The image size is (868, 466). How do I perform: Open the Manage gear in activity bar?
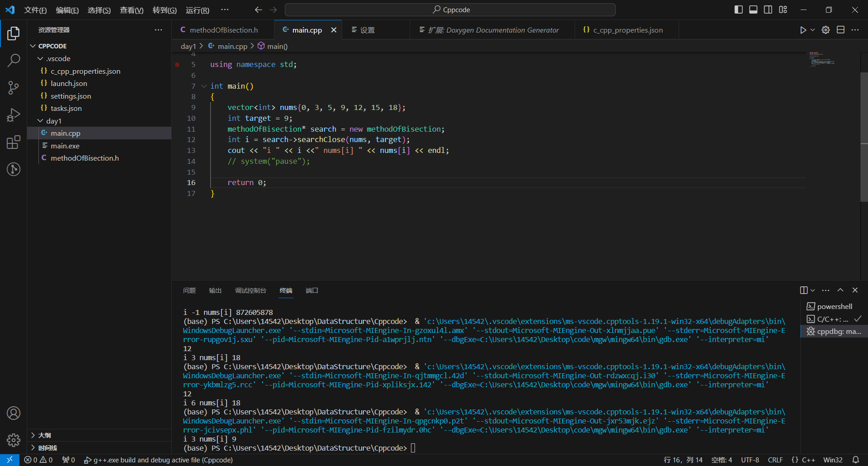click(14, 440)
